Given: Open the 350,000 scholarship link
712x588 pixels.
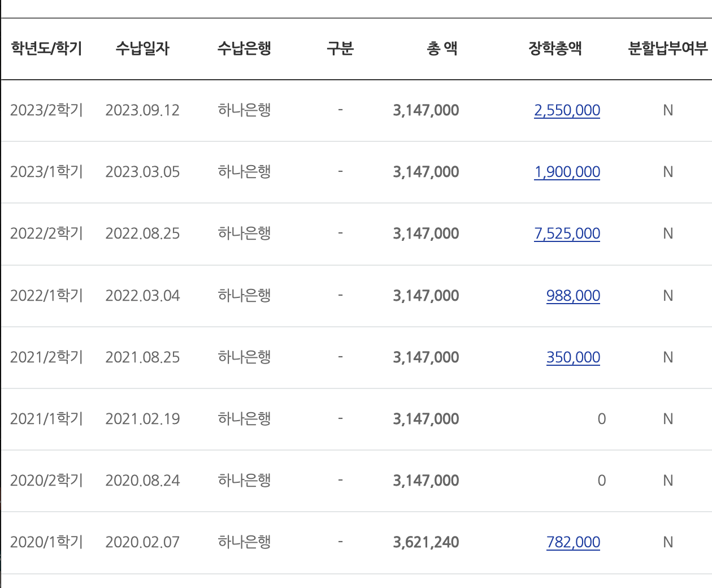Looking at the screenshot, I should click(573, 357).
